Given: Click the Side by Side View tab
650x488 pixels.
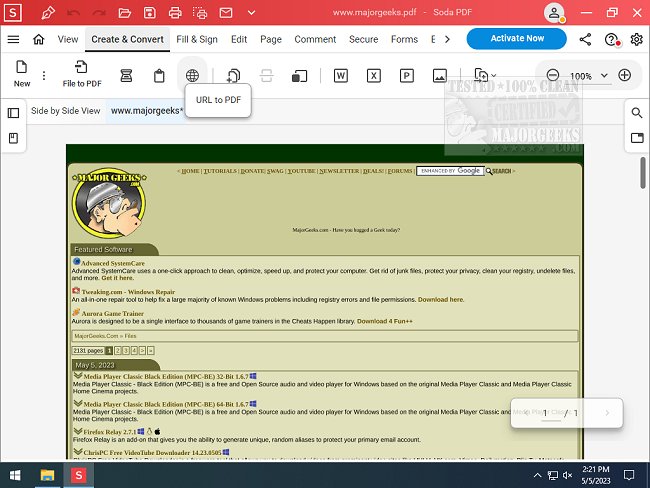Looking at the screenshot, I should (65, 111).
